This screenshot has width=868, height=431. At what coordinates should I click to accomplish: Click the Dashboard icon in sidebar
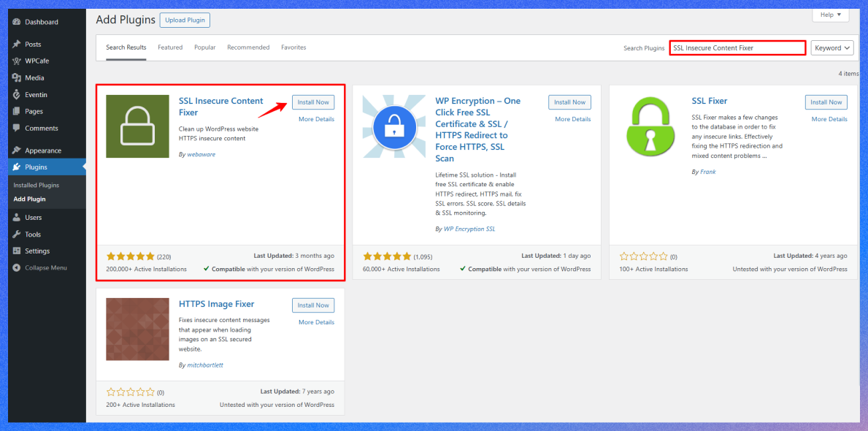click(x=17, y=22)
